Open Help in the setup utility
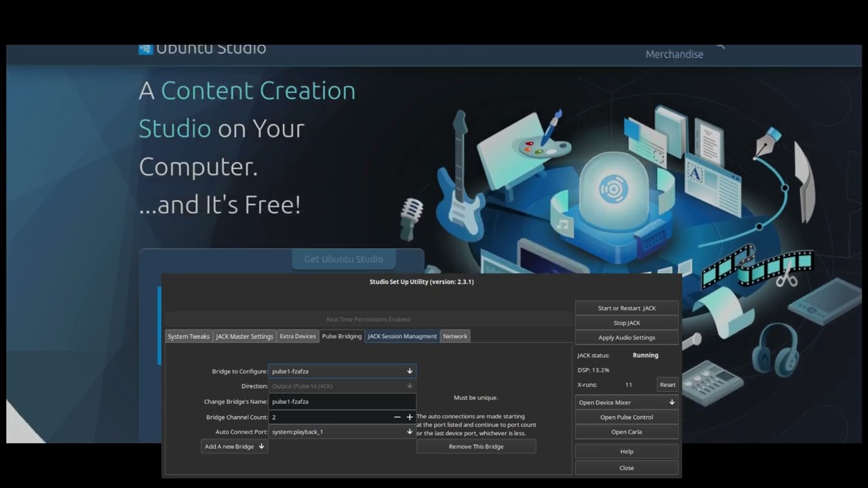 click(x=627, y=451)
